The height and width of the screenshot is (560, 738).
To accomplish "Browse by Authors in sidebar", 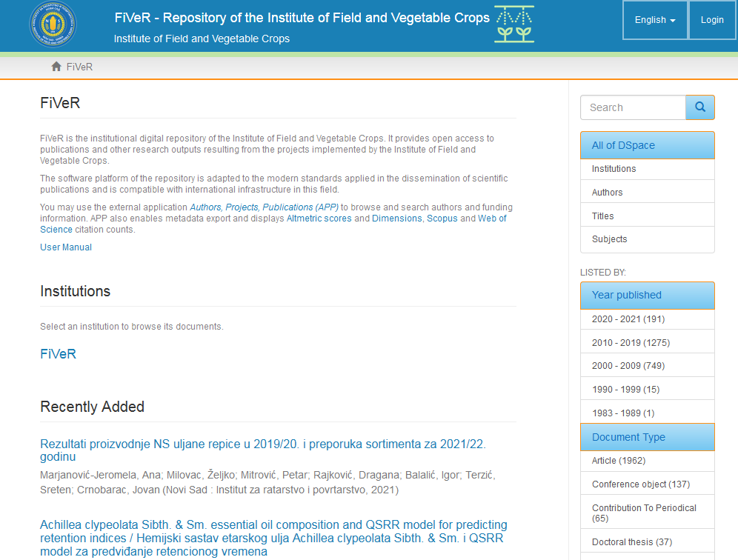I will (x=607, y=193).
